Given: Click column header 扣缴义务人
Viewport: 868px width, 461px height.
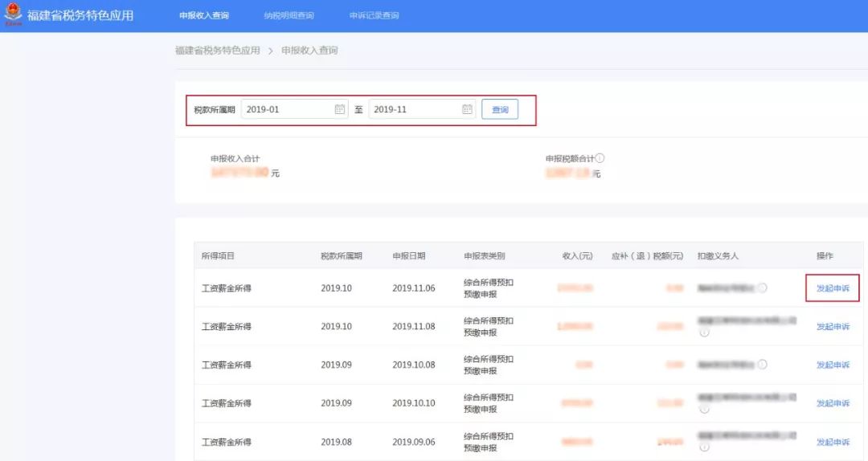Looking at the screenshot, I should 718,255.
